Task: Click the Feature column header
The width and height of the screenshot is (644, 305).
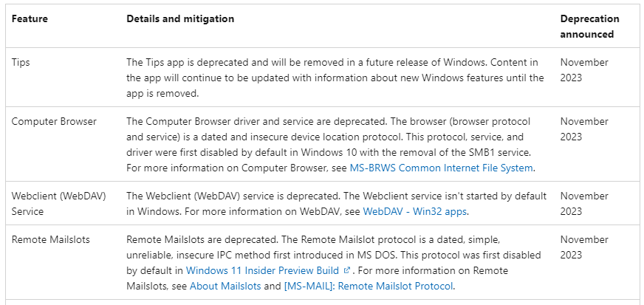Action: pyautogui.click(x=30, y=18)
